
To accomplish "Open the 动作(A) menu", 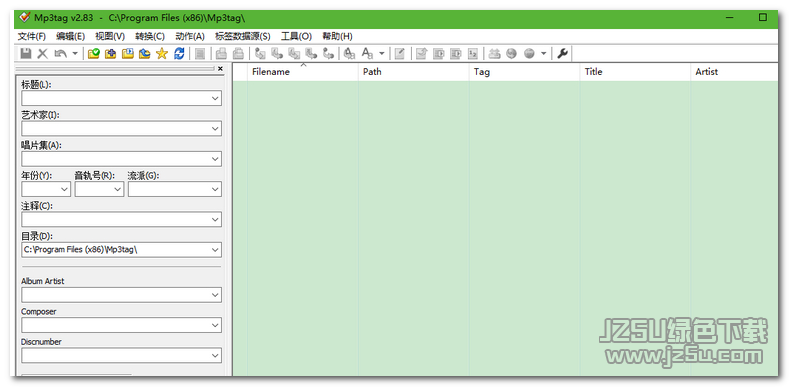I will (190, 36).
